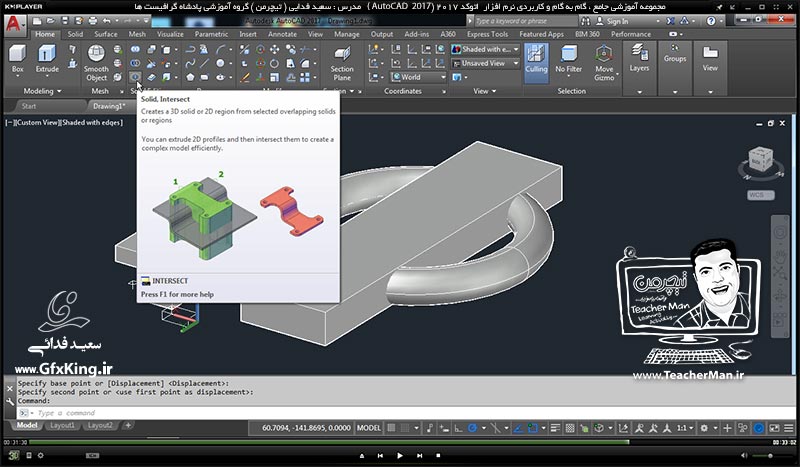
Task: Open the Unsaved View dropdown
Action: coord(486,63)
